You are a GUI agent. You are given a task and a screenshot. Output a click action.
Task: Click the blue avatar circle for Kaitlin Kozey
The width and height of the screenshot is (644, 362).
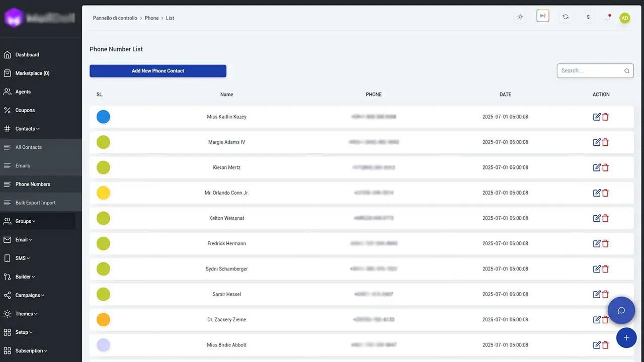103,117
